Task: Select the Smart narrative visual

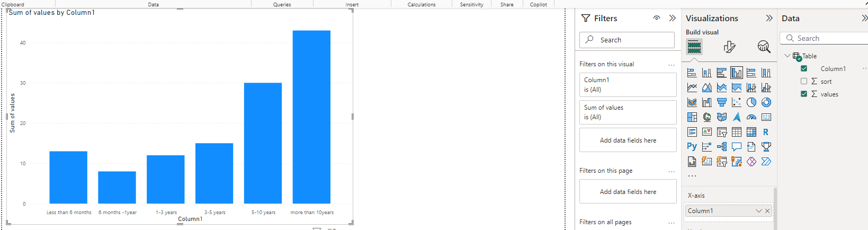Action: (751, 147)
